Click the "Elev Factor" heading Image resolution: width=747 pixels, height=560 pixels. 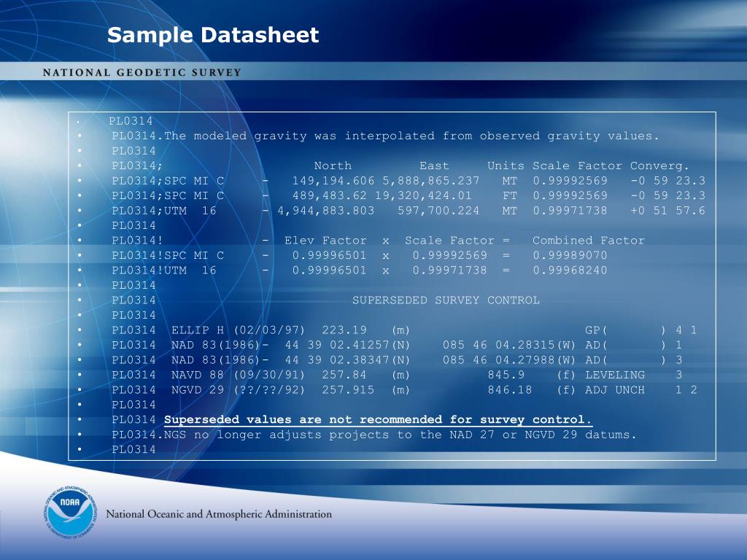point(325,241)
